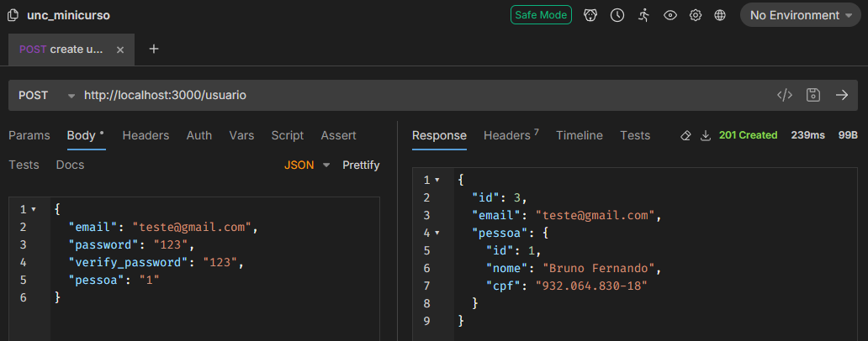The image size is (868, 341).
Task: Toggle the Safe Mode badge
Action: 541,15
